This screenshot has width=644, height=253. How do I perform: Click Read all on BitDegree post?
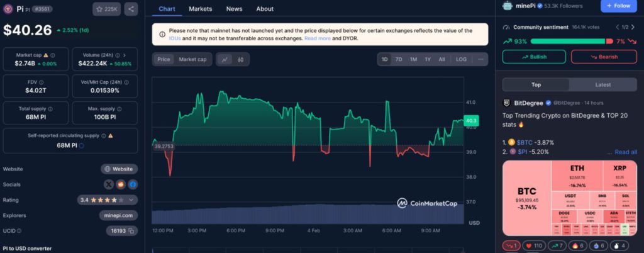click(x=626, y=152)
